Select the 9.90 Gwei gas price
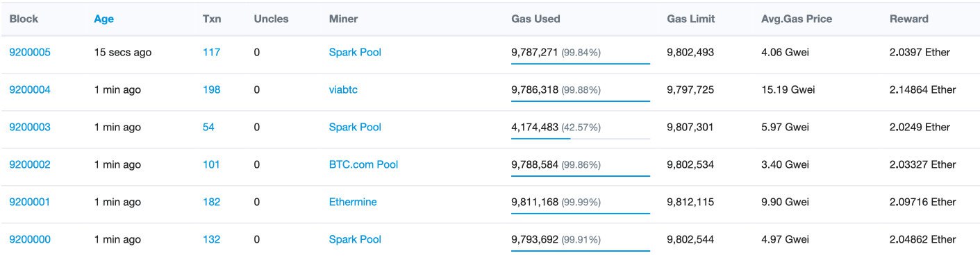 [x=785, y=202]
